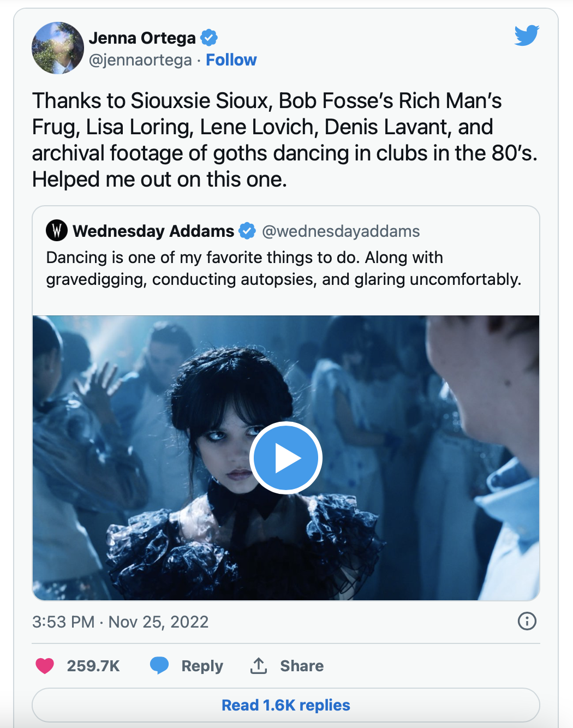Like the tweet with heart icon

[45, 666]
